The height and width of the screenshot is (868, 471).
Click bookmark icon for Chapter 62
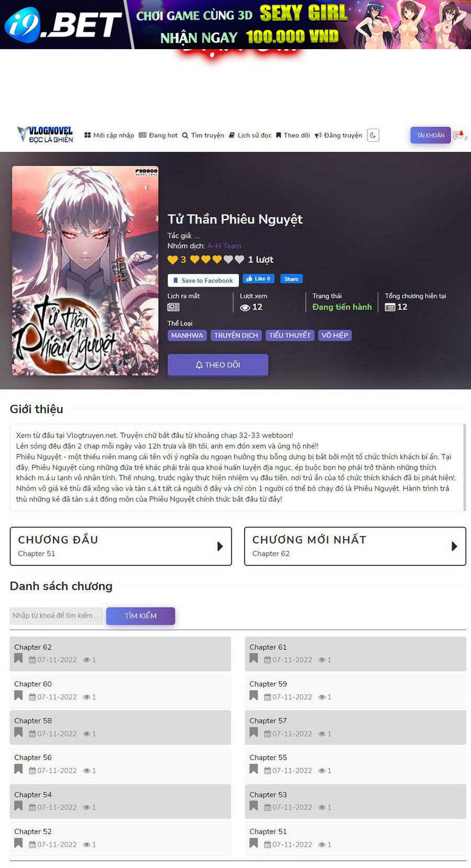[18, 658]
